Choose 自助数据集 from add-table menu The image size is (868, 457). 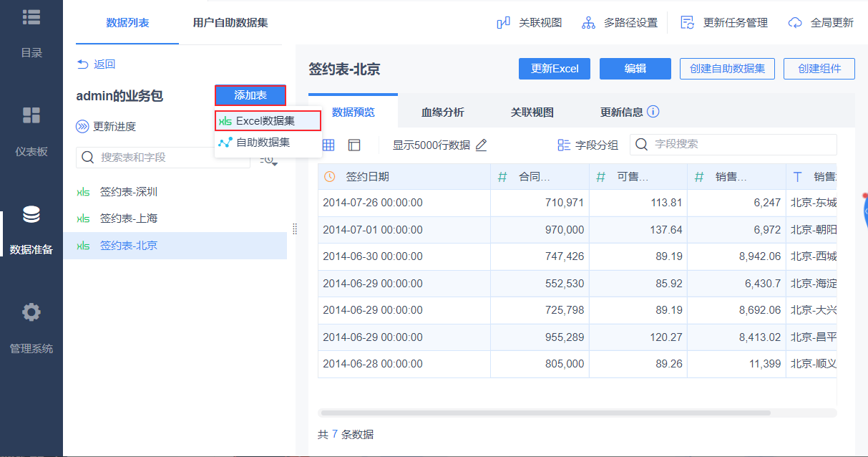268,143
